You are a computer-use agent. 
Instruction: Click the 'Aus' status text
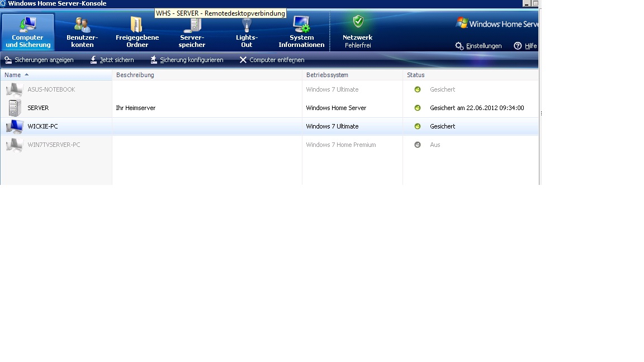coord(435,145)
